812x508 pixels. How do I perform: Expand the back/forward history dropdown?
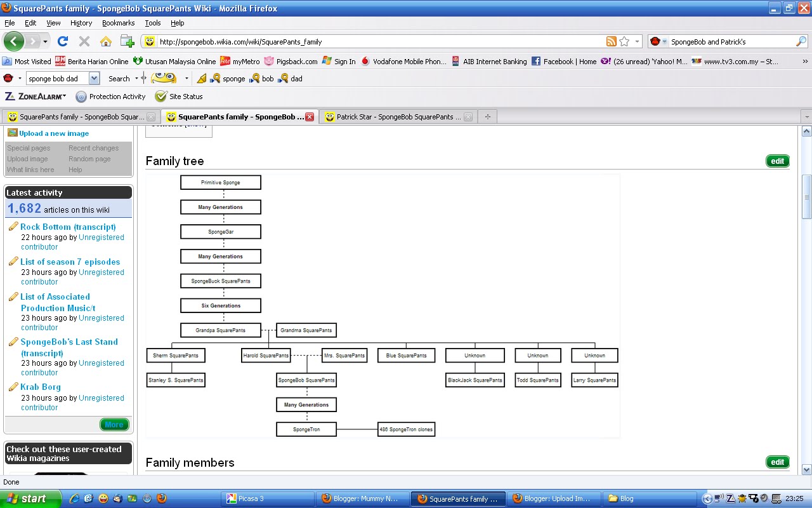(x=45, y=42)
